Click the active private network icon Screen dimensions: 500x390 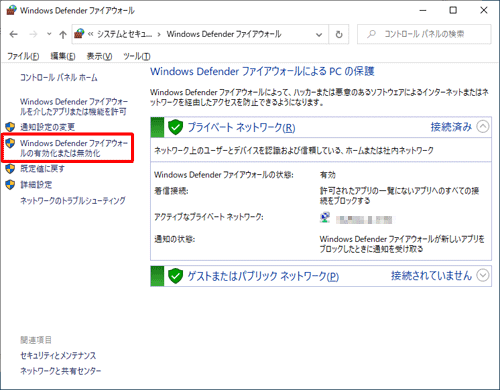point(325,218)
